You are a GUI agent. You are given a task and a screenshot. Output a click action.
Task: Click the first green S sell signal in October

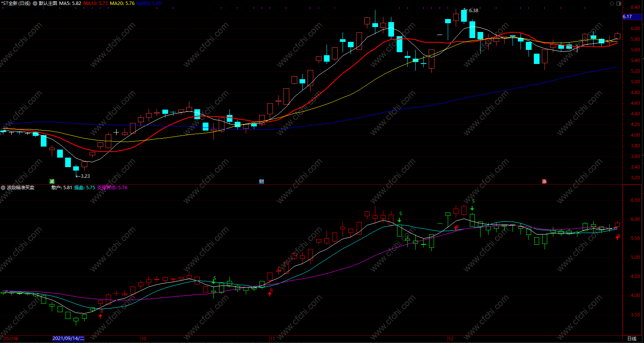pyautogui.click(x=214, y=281)
